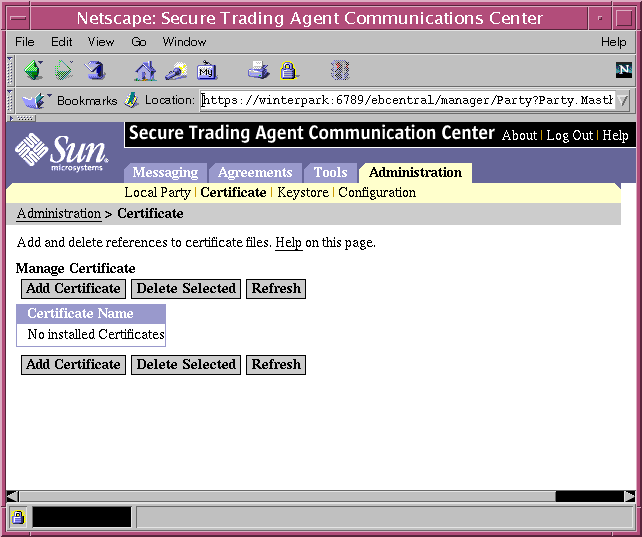Click the lower Refresh button
The height and width of the screenshot is (537, 642).
276,365
